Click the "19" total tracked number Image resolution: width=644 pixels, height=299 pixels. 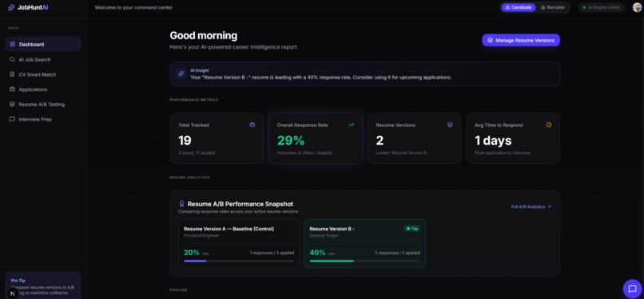(185, 141)
